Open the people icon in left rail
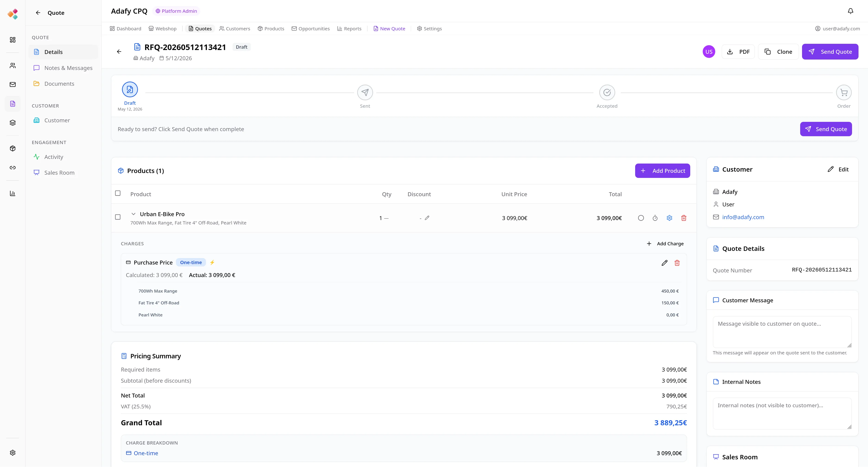This screenshot has width=868, height=467. click(x=12, y=65)
